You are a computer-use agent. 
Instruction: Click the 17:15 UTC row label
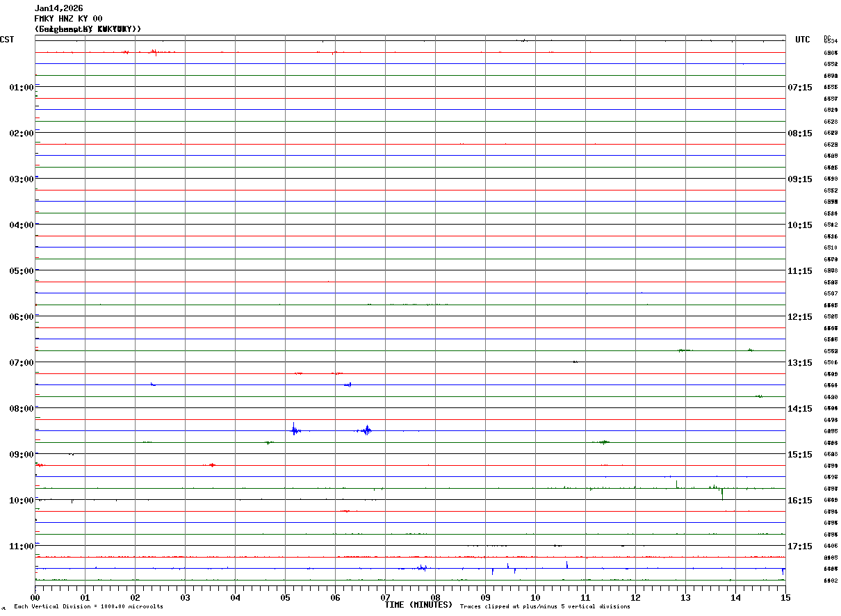pyautogui.click(x=800, y=546)
